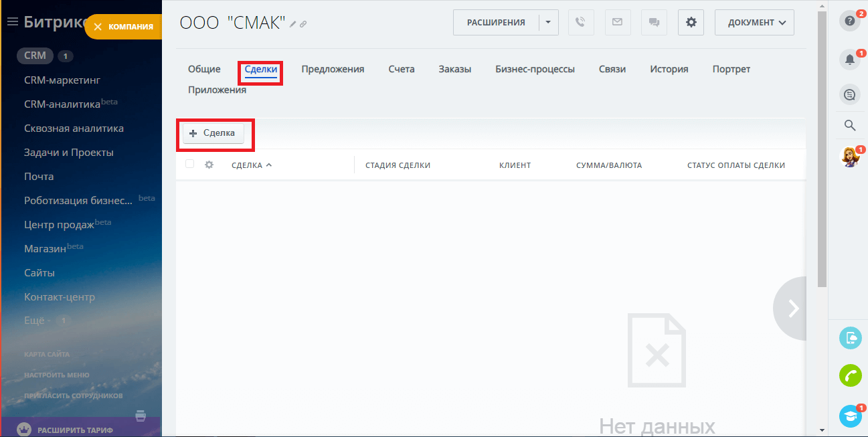868x437 pixels.
Task: Go to the Счета tab
Action: tap(402, 69)
